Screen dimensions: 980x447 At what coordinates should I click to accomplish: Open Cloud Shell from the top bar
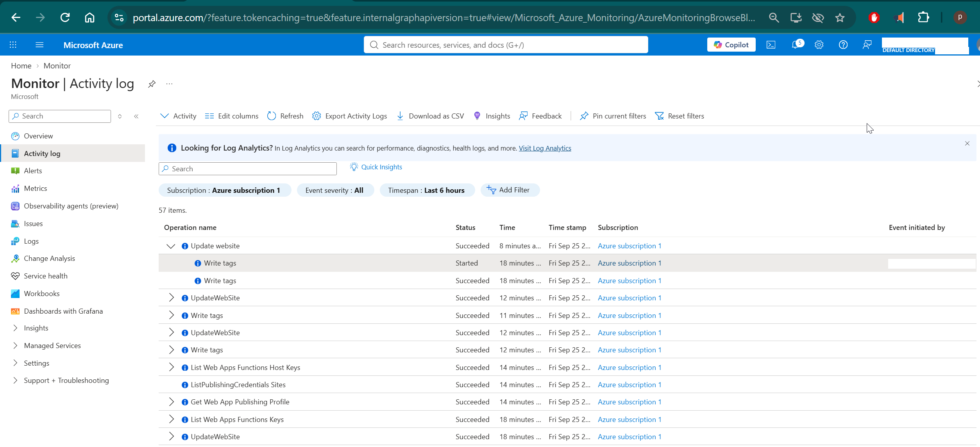771,45
